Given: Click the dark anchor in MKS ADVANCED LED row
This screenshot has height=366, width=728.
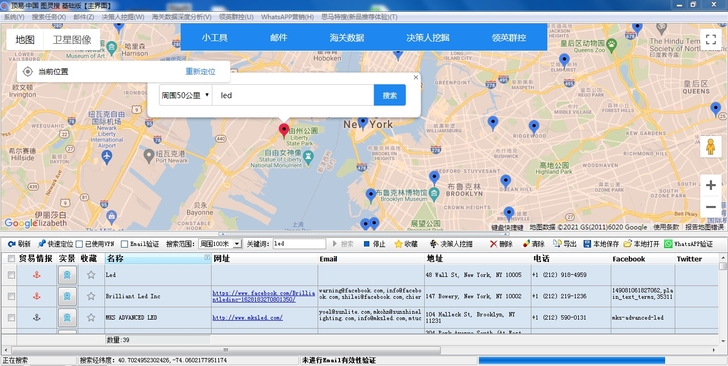Looking at the screenshot, I should pyautogui.click(x=37, y=317).
